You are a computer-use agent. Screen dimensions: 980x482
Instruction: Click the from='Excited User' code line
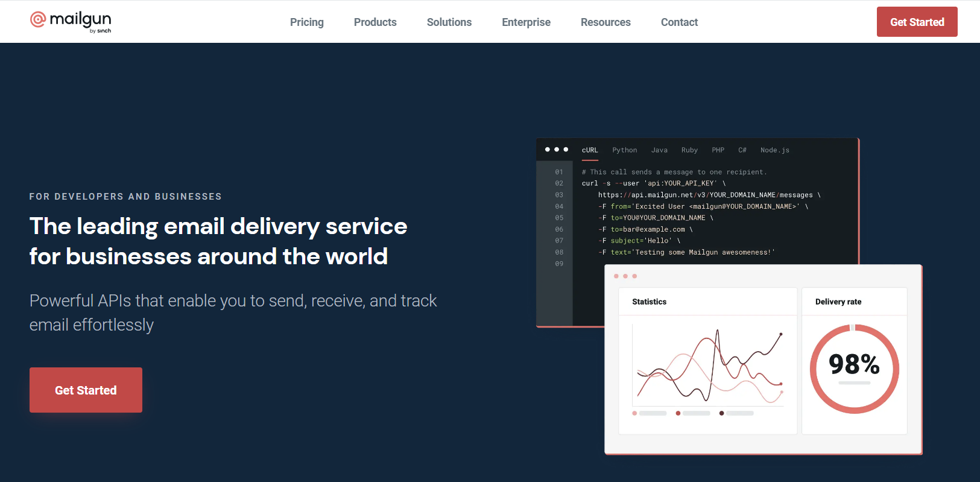click(x=703, y=206)
